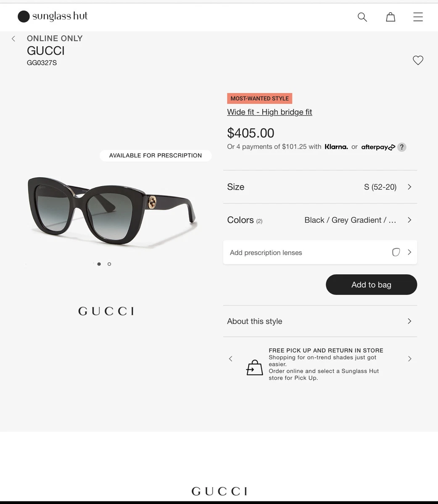
Task: Open the search magnifier icon
Action: point(362,17)
